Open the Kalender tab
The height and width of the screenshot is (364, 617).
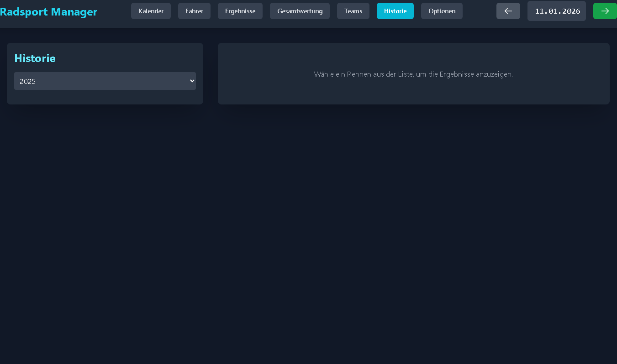click(151, 11)
